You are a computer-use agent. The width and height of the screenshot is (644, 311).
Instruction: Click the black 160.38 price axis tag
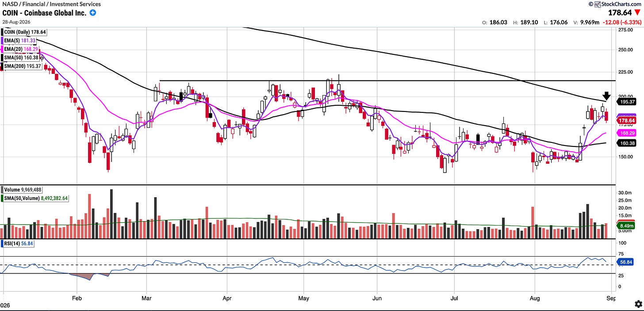(626, 143)
